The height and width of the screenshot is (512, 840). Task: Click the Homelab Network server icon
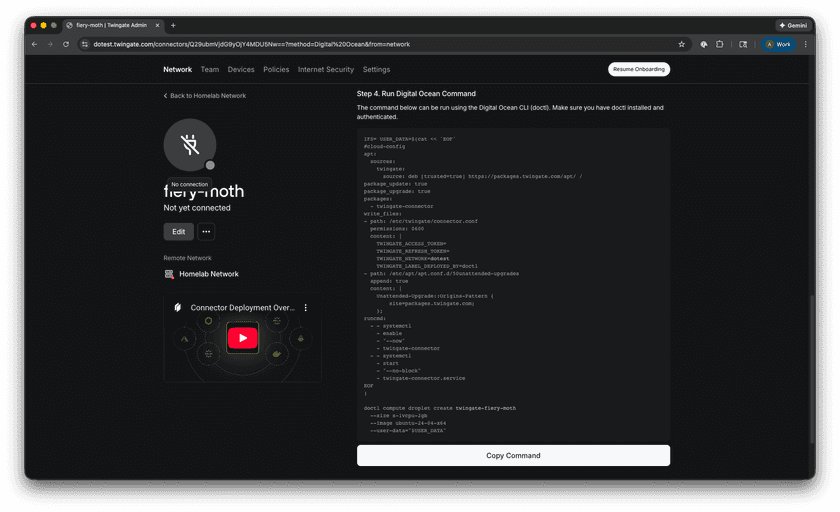click(169, 274)
